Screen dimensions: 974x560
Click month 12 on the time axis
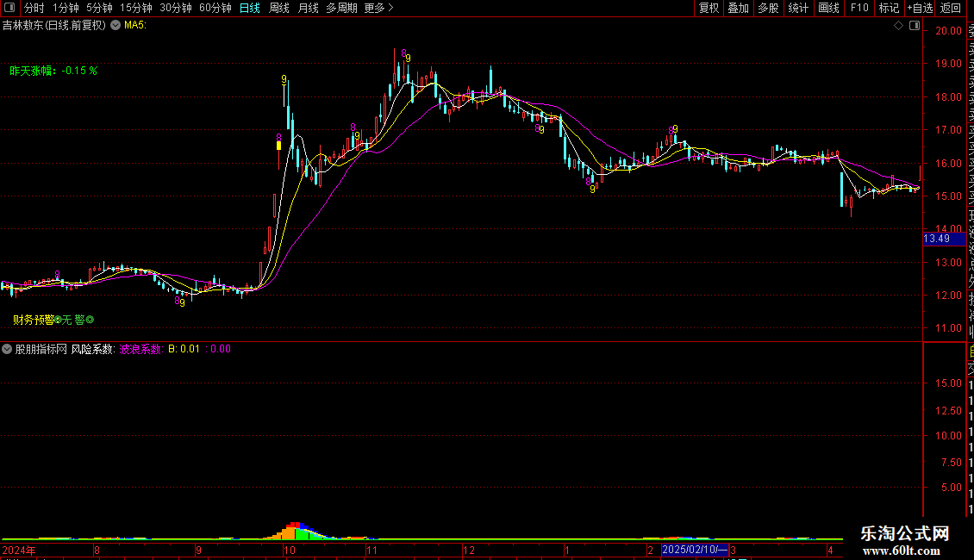[x=469, y=550]
